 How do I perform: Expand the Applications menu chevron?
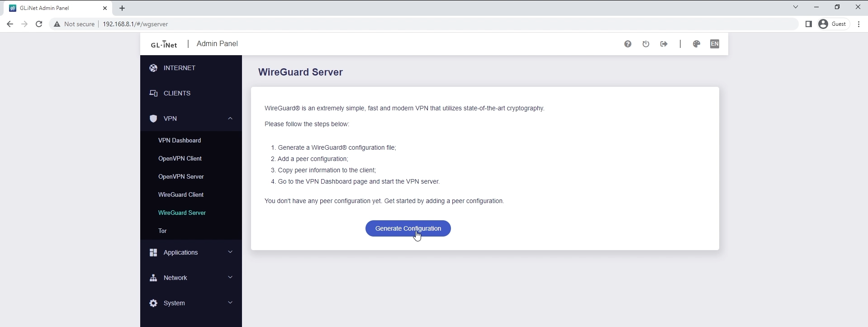coord(230,252)
